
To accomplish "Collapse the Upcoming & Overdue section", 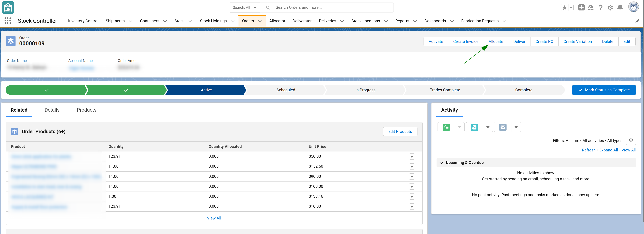I will click(441, 163).
